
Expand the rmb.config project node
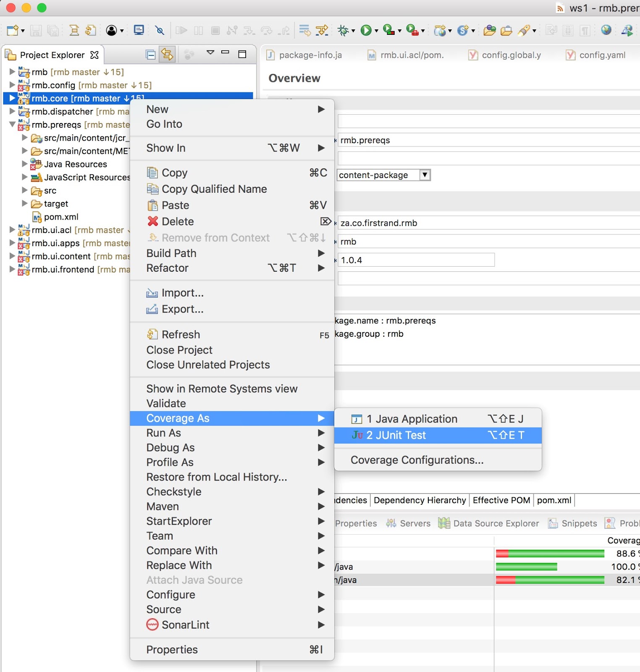pyautogui.click(x=12, y=85)
